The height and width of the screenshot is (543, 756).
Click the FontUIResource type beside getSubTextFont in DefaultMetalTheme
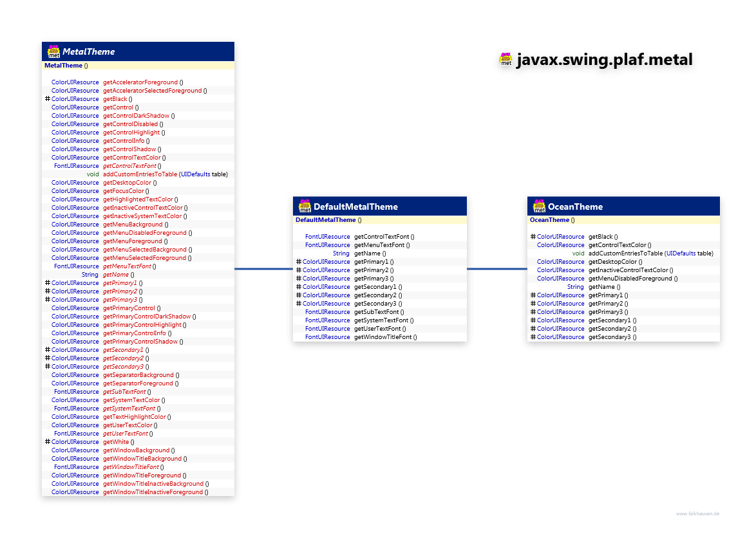pyautogui.click(x=327, y=312)
